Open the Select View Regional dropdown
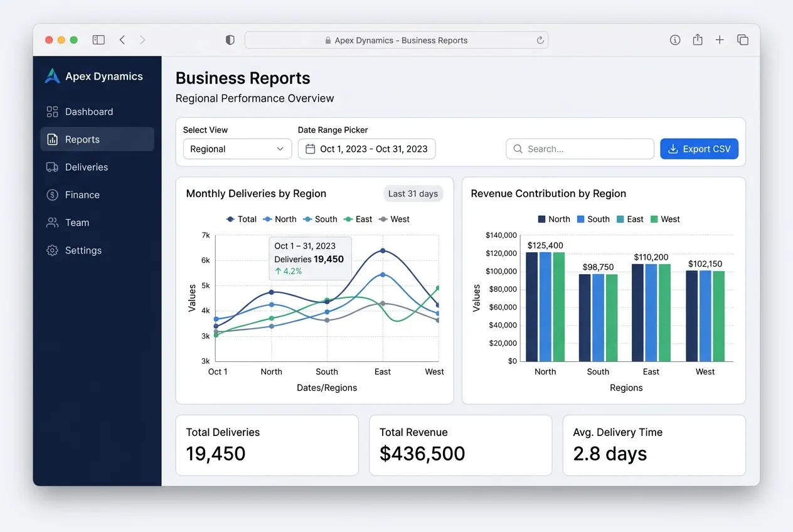Viewport: 793px width, 532px height. pyautogui.click(x=237, y=149)
